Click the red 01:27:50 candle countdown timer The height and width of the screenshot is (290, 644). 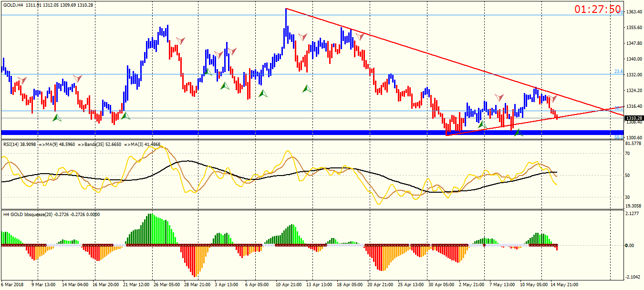pos(598,10)
